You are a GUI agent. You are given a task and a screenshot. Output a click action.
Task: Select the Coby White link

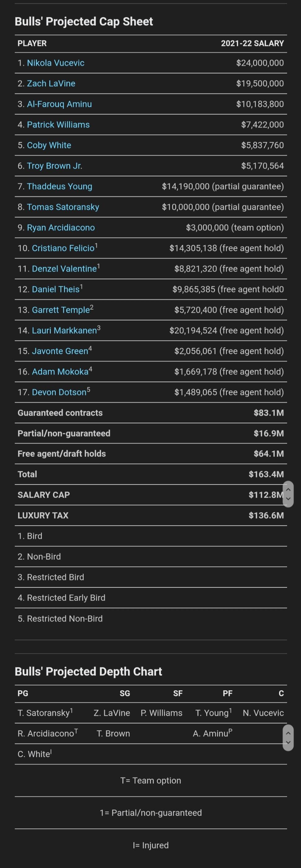(x=49, y=145)
